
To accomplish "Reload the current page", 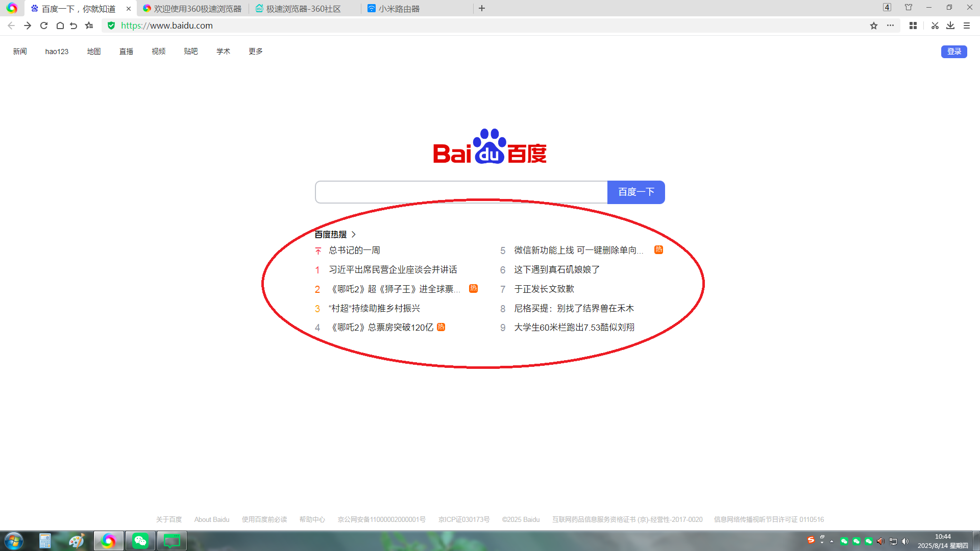I will pos(44,26).
